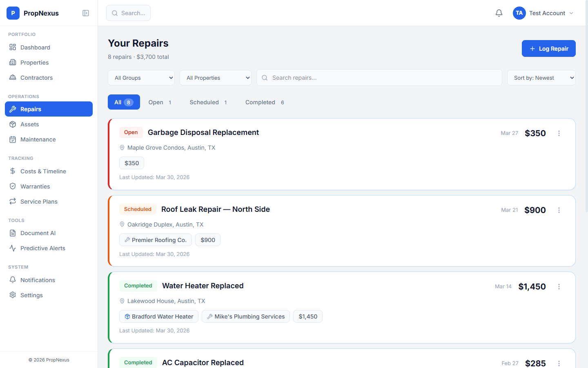Click the PropNexus logo icon
The image size is (588, 368).
pyautogui.click(x=13, y=13)
